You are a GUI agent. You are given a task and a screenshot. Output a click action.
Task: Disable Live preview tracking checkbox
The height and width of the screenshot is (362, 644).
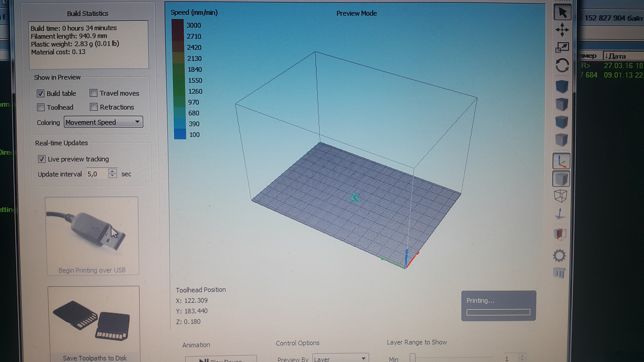coord(41,159)
